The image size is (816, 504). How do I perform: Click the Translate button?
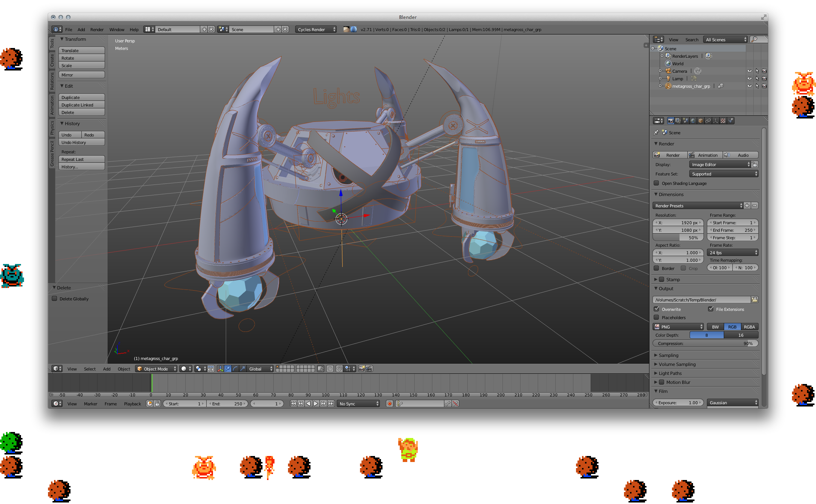coord(81,50)
